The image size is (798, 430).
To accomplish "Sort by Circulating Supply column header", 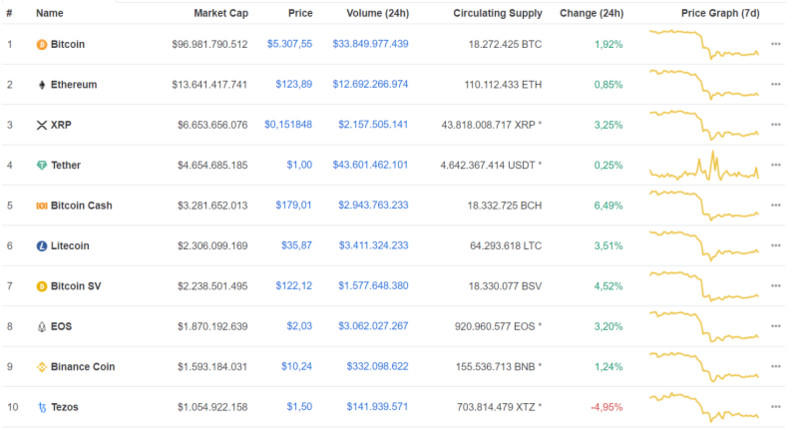I will coord(498,13).
